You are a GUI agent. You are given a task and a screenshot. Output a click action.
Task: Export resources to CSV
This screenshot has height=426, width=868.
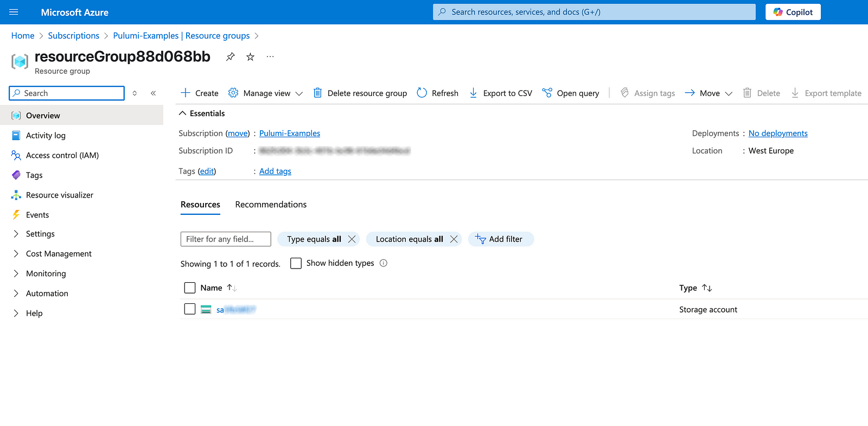[x=500, y=93]
